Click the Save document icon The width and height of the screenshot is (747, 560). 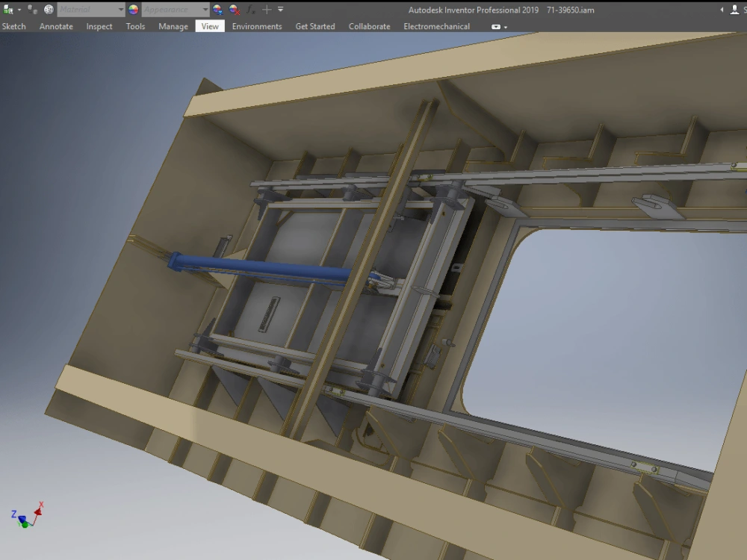[x=10, y=10]
